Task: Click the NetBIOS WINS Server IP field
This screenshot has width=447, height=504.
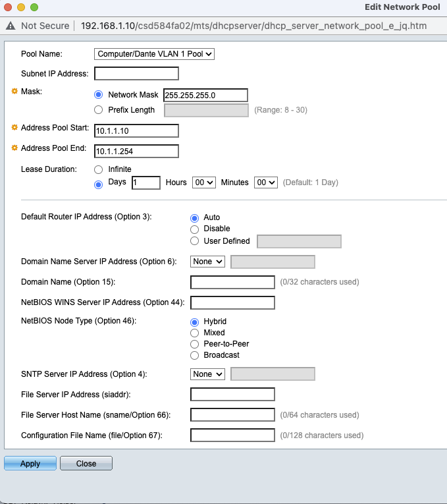Action: click(232, 303)
